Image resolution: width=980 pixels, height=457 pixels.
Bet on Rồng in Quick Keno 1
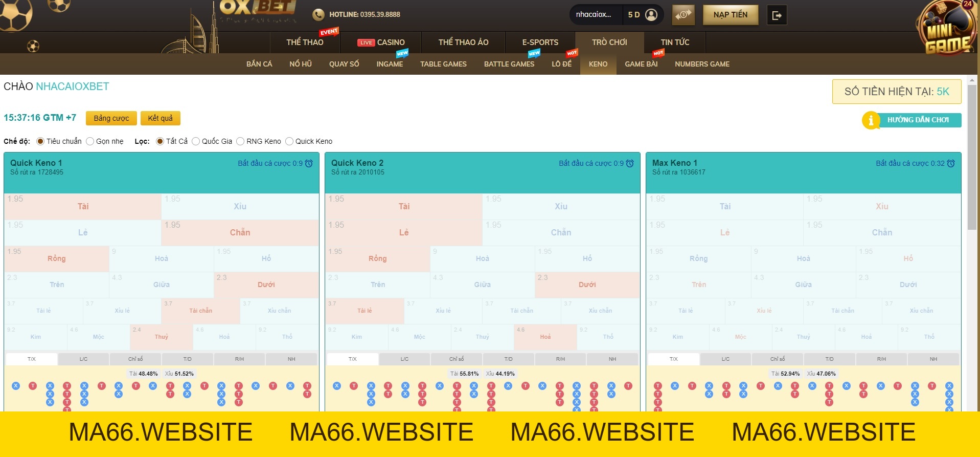coord(57,259)
